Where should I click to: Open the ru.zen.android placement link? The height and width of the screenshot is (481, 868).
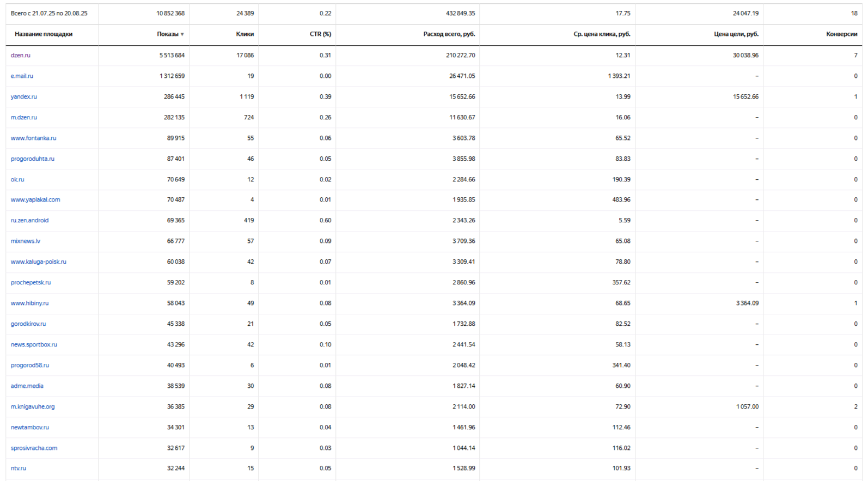(x=29, y=220)
